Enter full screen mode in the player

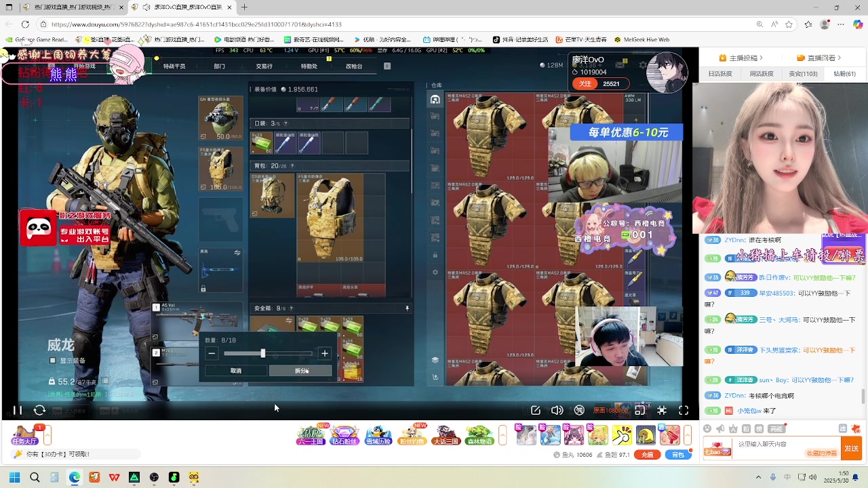[684, 410]
